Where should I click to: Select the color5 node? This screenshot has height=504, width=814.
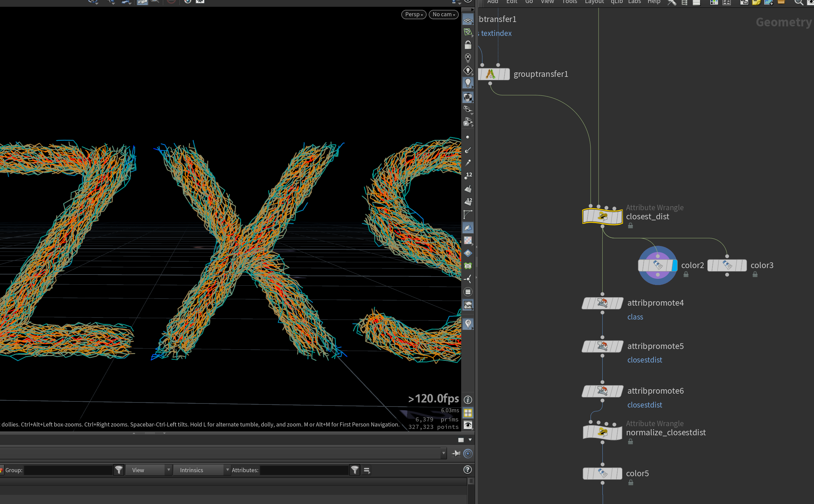(602, 474)
